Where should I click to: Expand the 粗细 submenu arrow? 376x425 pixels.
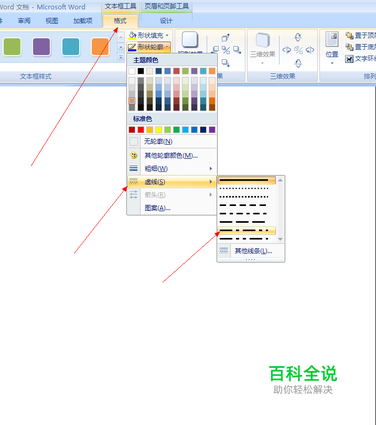(211, 169)
